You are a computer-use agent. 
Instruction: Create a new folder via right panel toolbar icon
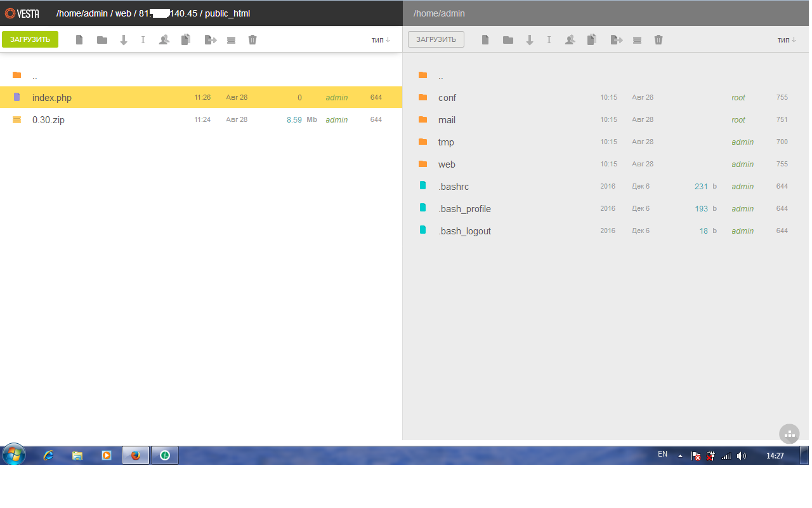click(x=508, y=40)
